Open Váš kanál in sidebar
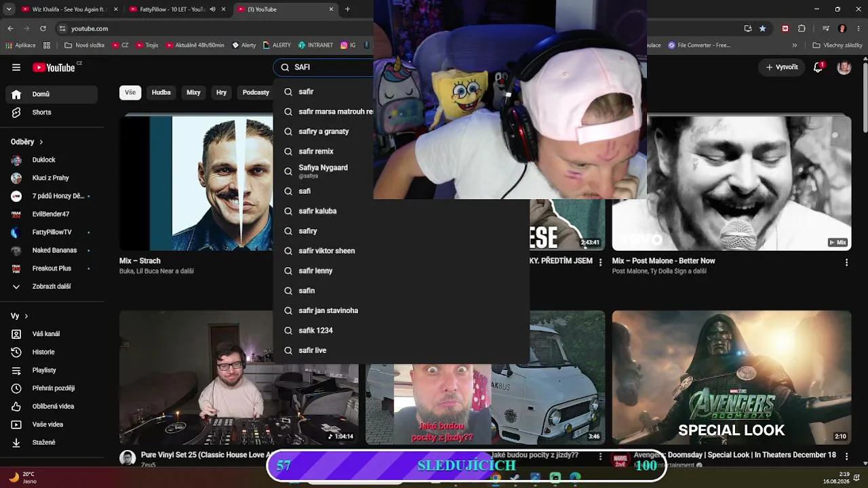 click(52, 334)
